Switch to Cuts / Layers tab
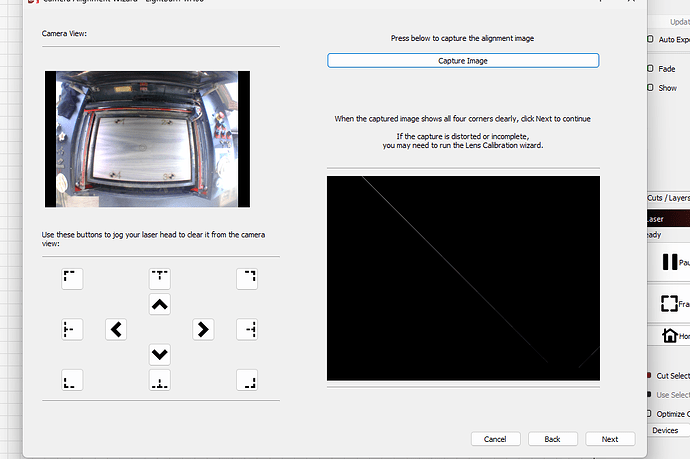Screen dimensions: 690x459 (x=668, y=198)
